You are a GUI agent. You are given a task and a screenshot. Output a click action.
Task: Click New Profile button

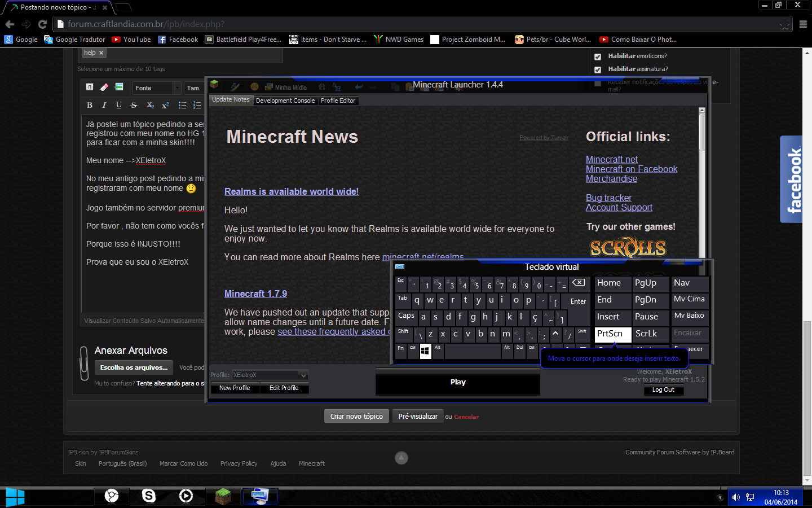point(235,388)
